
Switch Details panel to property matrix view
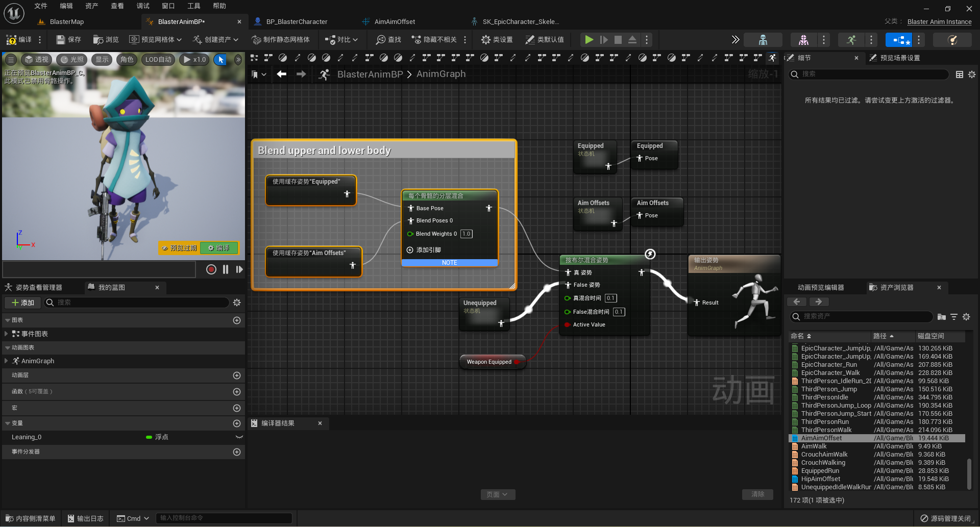pos(960,74)
